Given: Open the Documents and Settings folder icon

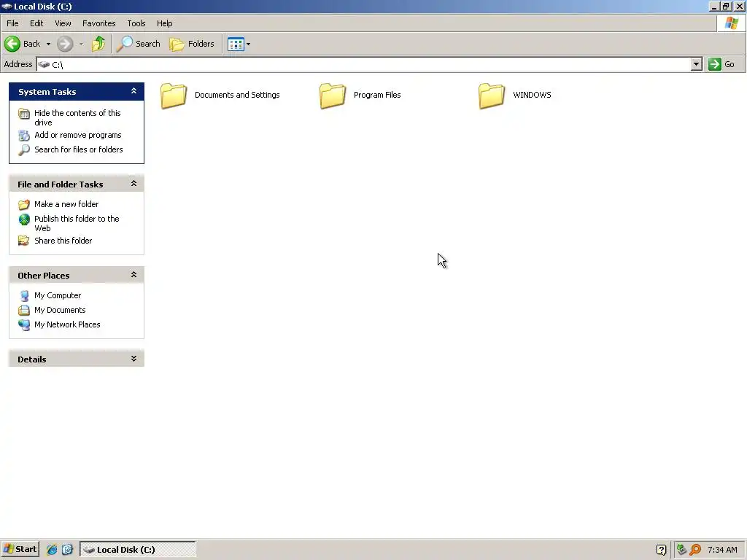Looking at the screenshot, I should coord(174,96).
